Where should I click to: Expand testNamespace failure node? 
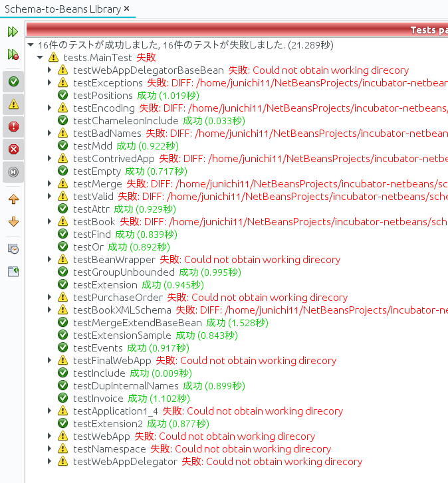[49, 449]
